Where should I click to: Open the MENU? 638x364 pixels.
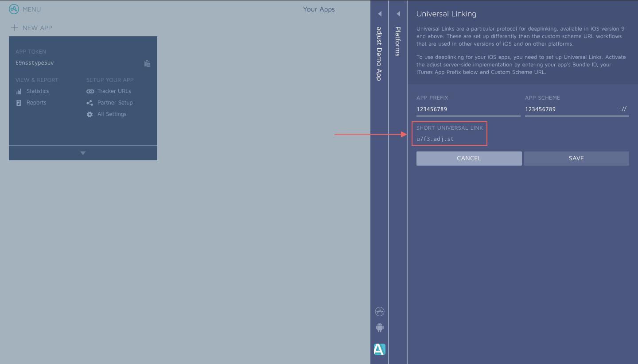pos(31,9)
